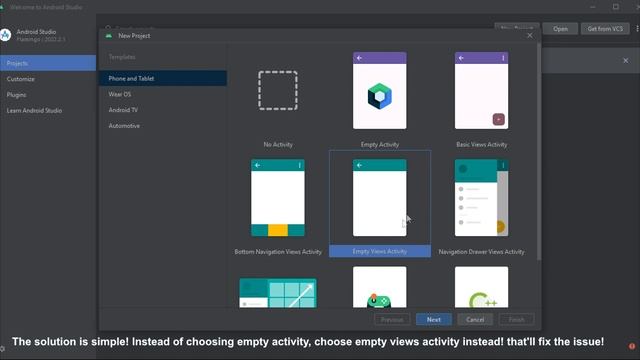
Task: Switch to Automotive templates
Action: (x=163, y=126)
